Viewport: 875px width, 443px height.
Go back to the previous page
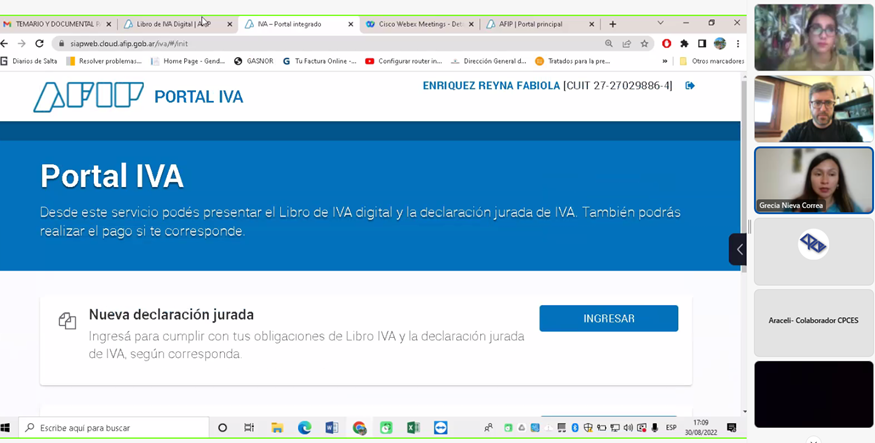coord(4,44)
